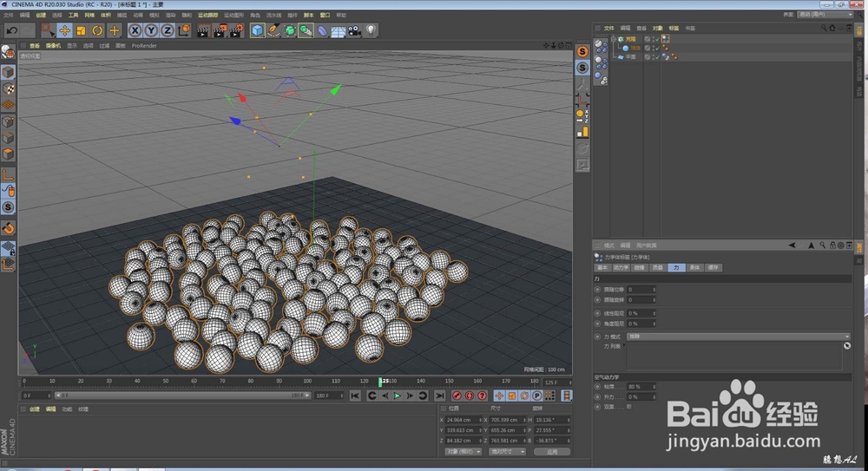Open the Floor environment objects icon
The width and height of the screenshot is (868, 471).
339,30
